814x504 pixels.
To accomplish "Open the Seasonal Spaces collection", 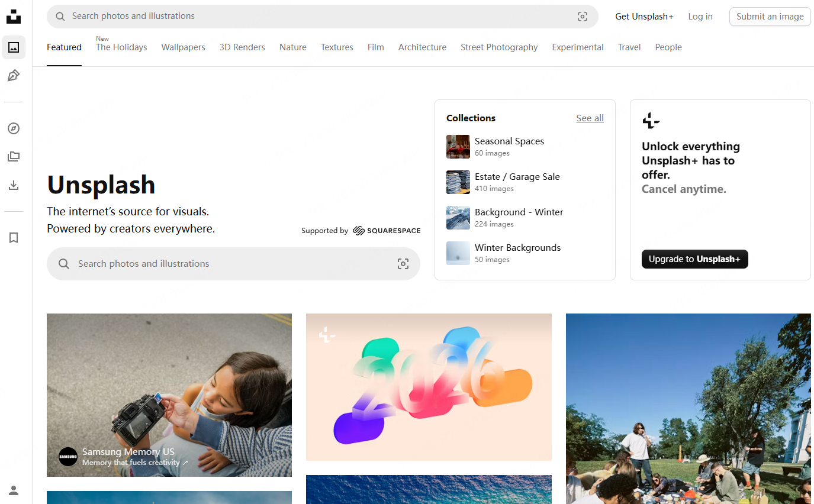I will click(509, 141).
